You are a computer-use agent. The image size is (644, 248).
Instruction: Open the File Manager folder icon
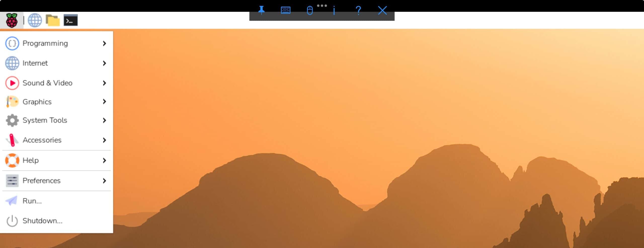click(53, 20)
